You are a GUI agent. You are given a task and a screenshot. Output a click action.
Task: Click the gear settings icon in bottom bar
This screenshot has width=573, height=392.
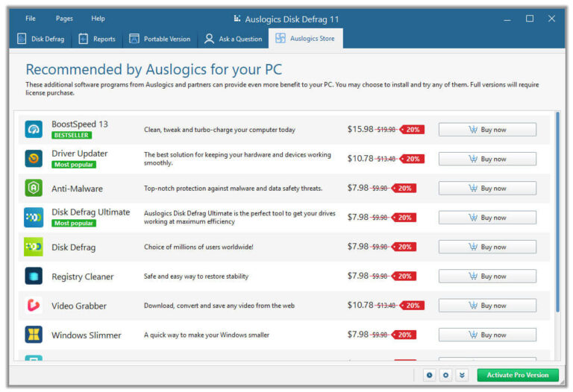click(445, 375)
